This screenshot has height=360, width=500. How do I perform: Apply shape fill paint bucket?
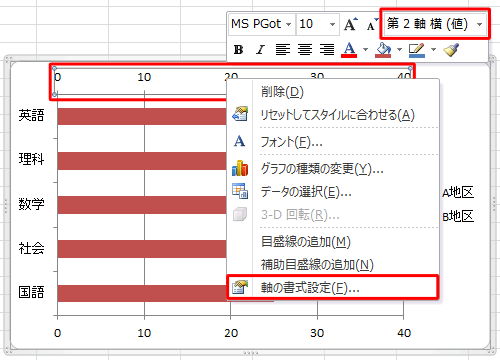click(383, 50)
